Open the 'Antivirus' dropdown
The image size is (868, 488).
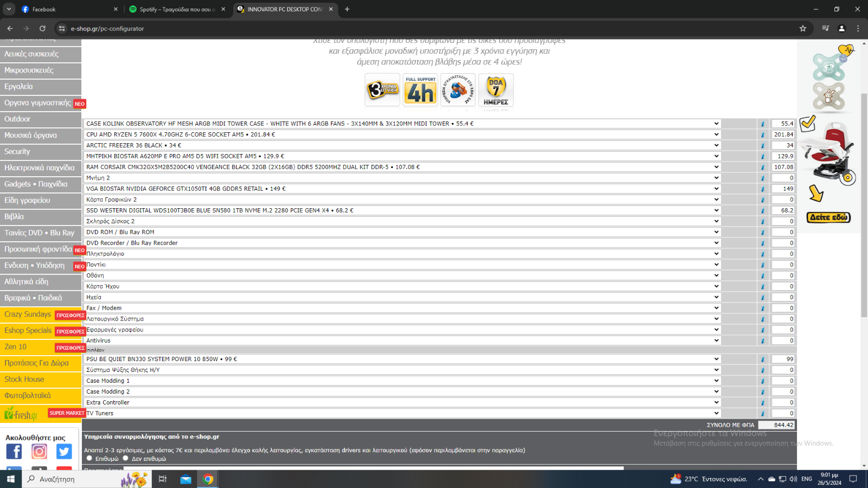click(x=403, y=341)
